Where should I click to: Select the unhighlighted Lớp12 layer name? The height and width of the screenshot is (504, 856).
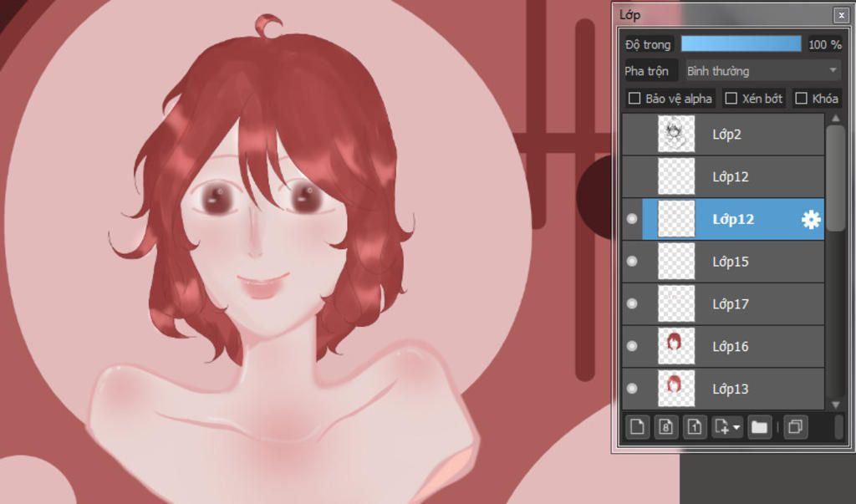[730, 177]
